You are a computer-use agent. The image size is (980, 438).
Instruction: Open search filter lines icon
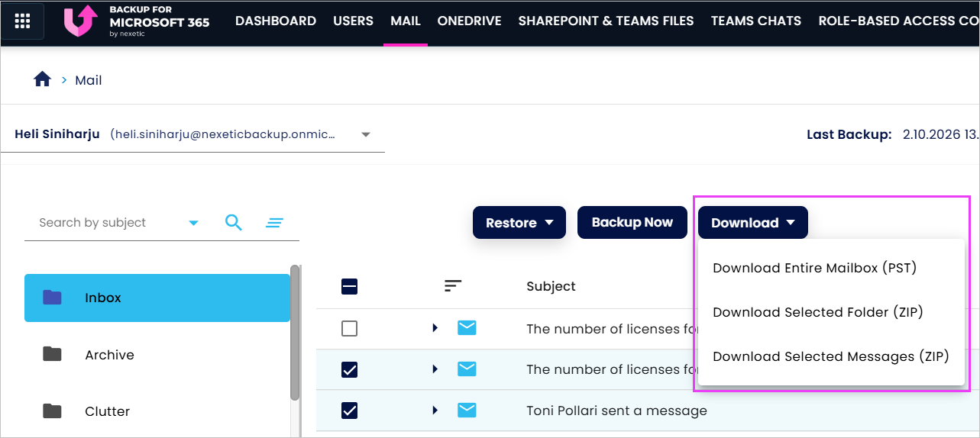274,223
